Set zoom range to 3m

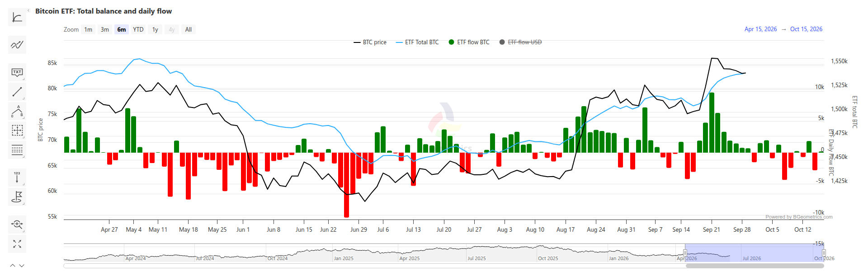[x=105, y=29]
